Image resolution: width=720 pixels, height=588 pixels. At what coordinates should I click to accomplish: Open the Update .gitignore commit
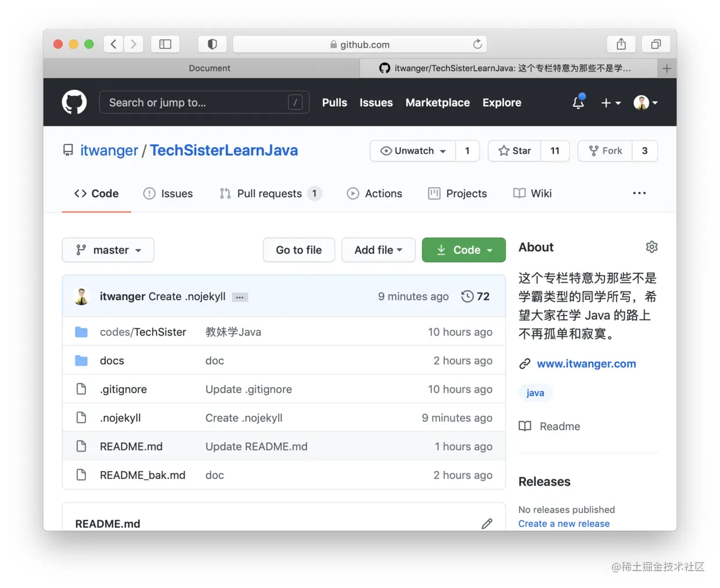pyautogui.click(x=249, y=389)
